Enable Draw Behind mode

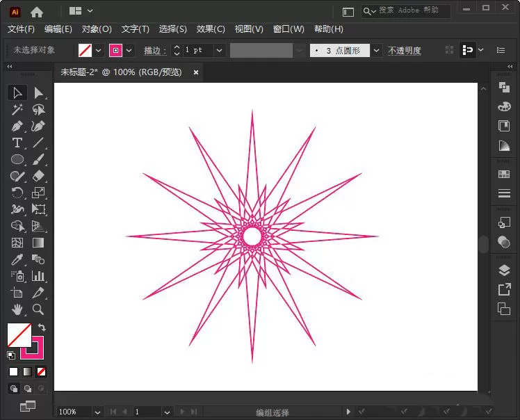pyautogui.click(x=28, y=389)
